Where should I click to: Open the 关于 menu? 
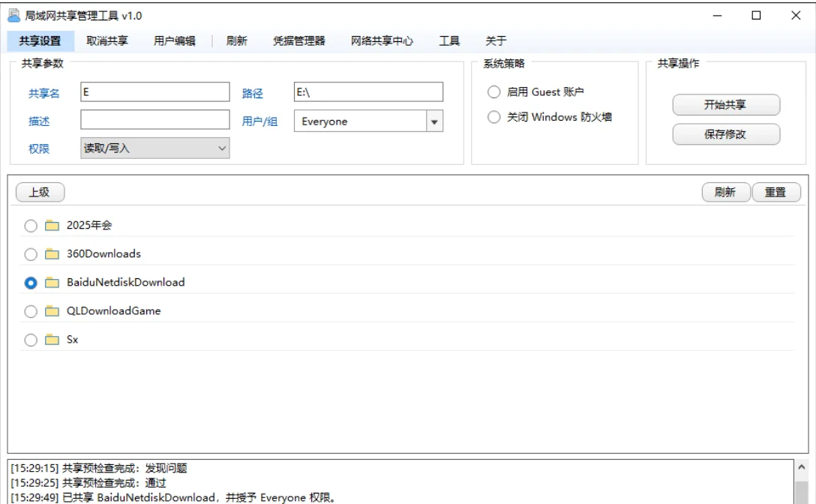point(496,41)
